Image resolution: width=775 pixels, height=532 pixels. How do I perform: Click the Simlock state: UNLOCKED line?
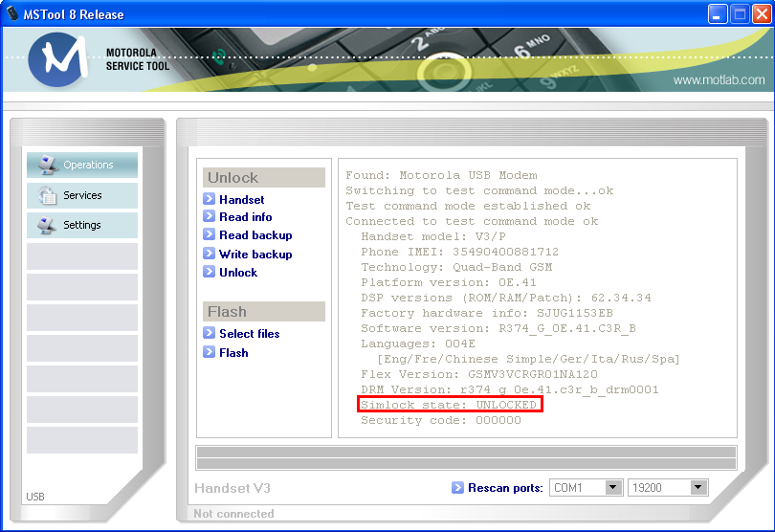pyautogui.click(x=449, y=405)
